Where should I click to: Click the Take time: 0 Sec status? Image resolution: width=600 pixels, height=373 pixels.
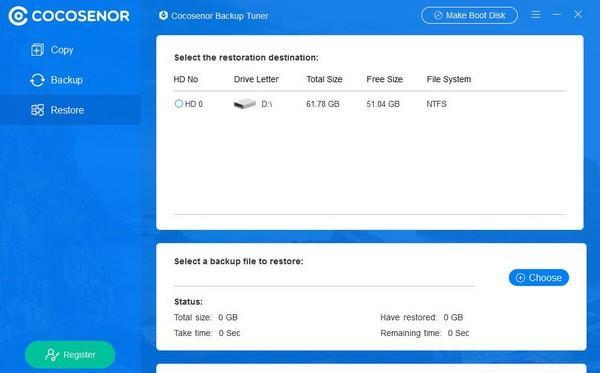207,333
